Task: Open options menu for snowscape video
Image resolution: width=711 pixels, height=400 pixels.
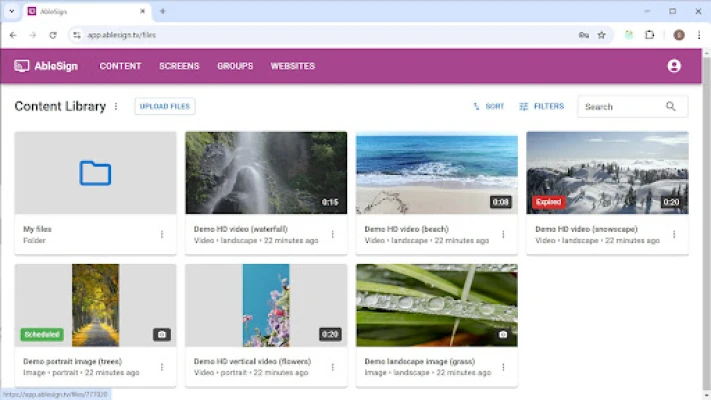Action: (x=673, y=234)
